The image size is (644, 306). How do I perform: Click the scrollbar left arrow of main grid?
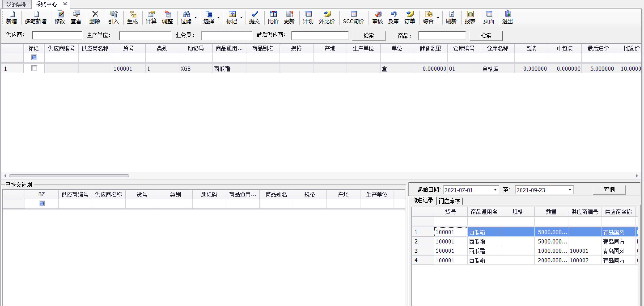(5, 176)
